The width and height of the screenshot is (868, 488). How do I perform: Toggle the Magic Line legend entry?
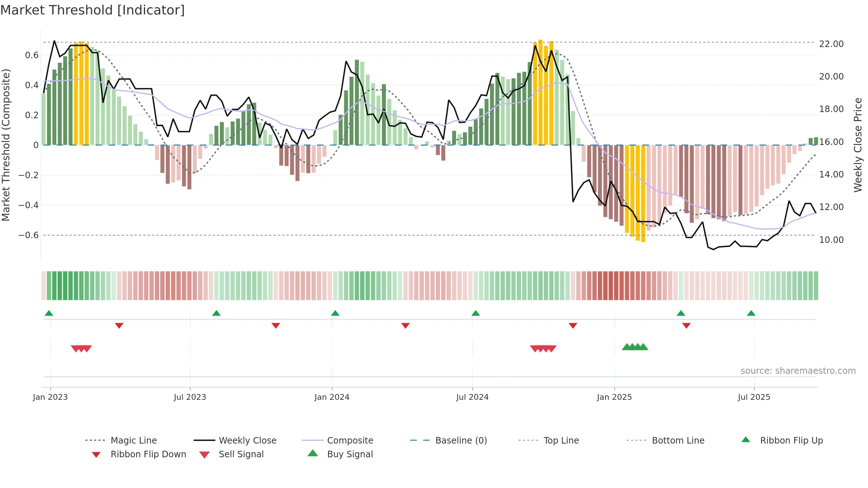[x=121, y=440]
